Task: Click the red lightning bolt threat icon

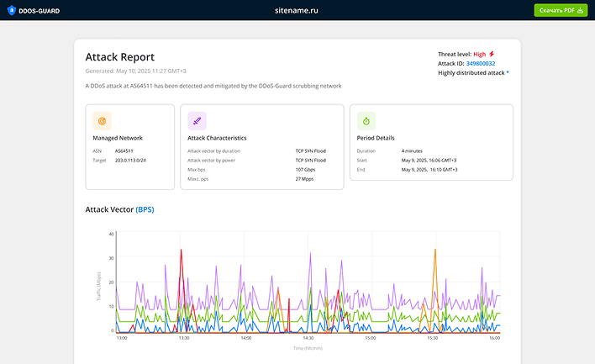Action: pos(492,54)
